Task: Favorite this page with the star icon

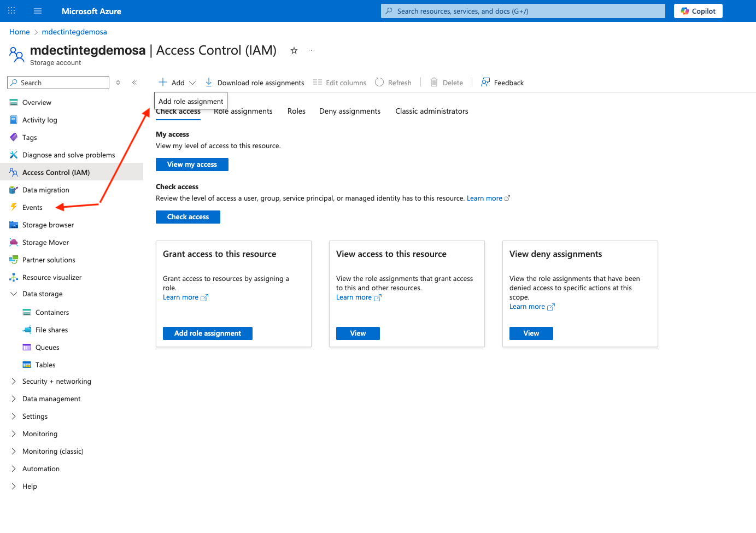Action: click(x=294, y=50)
